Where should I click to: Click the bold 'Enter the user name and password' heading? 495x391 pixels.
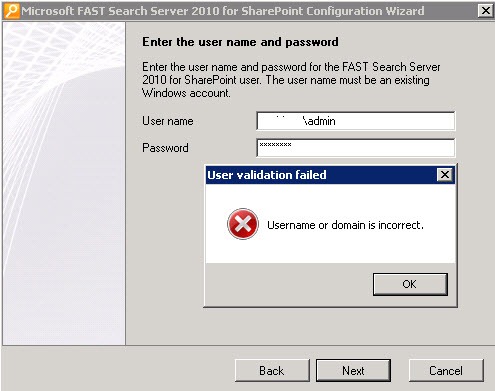(240, 42)
